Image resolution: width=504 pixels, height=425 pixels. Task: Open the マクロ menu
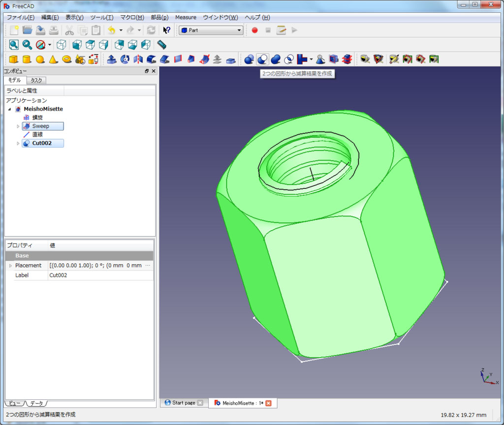tap(132, 17)
